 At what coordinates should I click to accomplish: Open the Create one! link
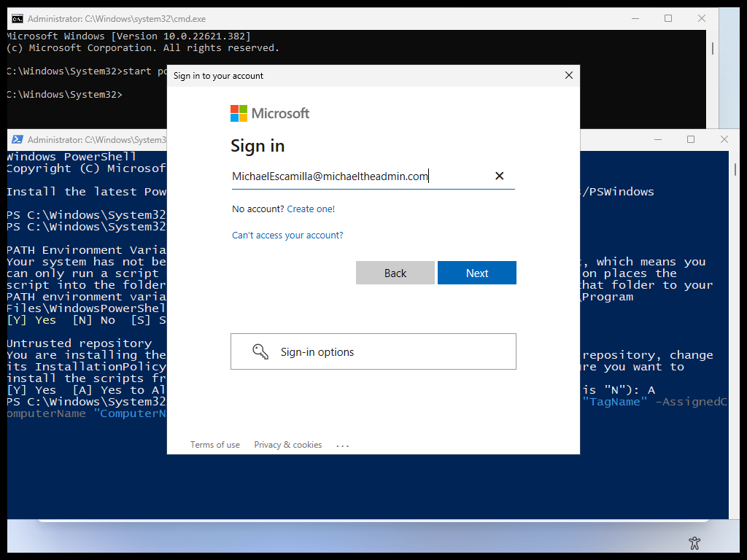(x=311, y=209)
